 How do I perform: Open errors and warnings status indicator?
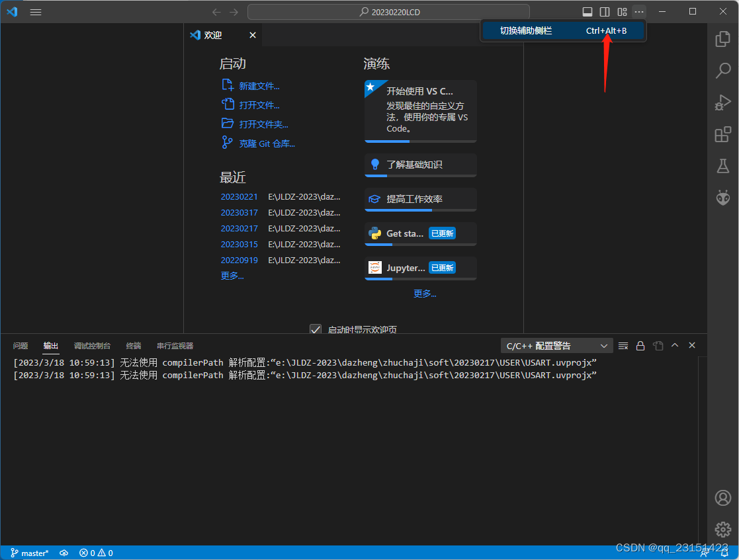(96, 553)
